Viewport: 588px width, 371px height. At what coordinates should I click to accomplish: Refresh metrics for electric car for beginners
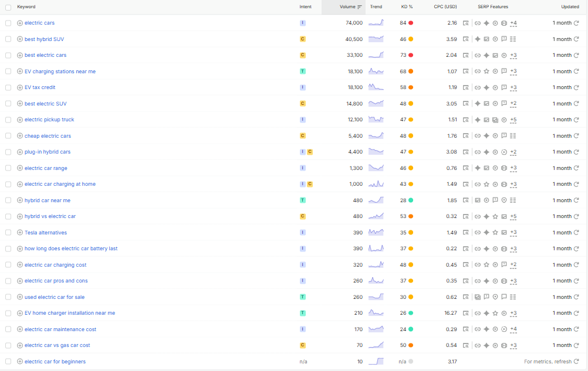click(x=576, y=361)
